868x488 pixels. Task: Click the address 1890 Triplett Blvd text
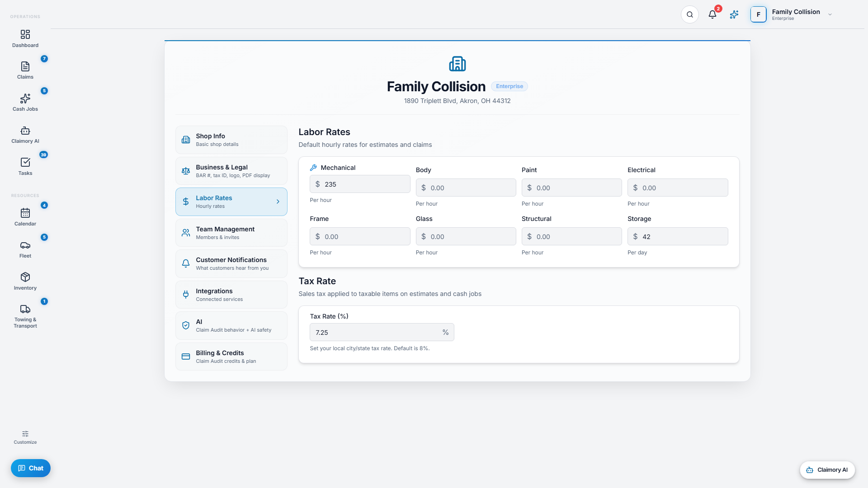457,101
